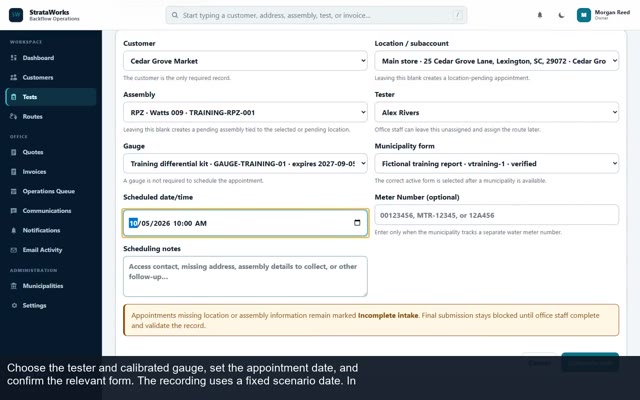Open the Customers section
This screenshot has width=640, height=400.
point(51,78)
